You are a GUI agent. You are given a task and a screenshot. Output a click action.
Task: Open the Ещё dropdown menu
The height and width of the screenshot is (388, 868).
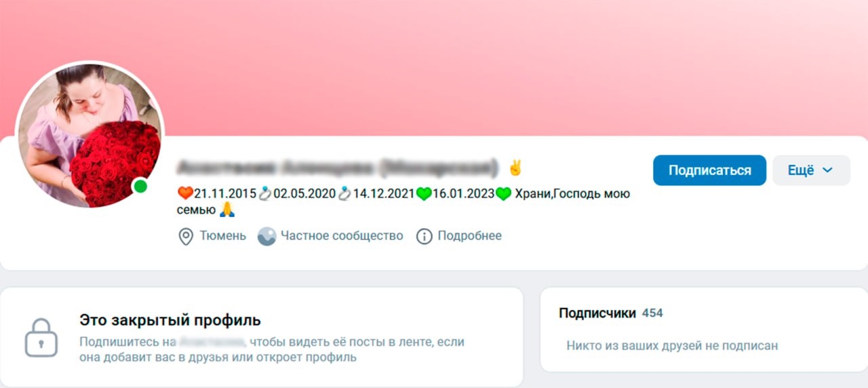811,170
